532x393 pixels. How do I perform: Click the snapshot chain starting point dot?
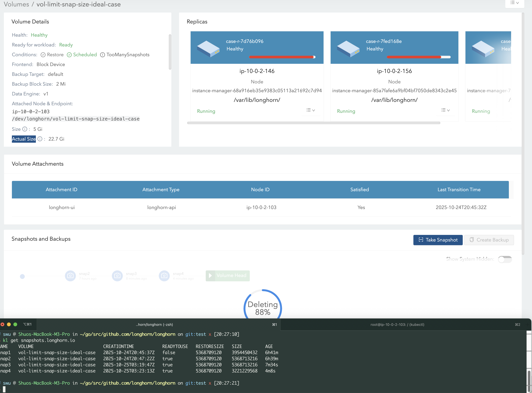click(22, 276)
